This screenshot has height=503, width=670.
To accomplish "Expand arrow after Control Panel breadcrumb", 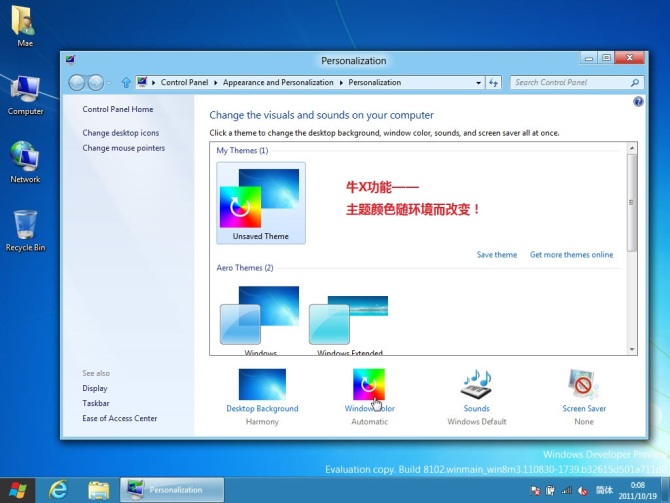I will (215, 83).
